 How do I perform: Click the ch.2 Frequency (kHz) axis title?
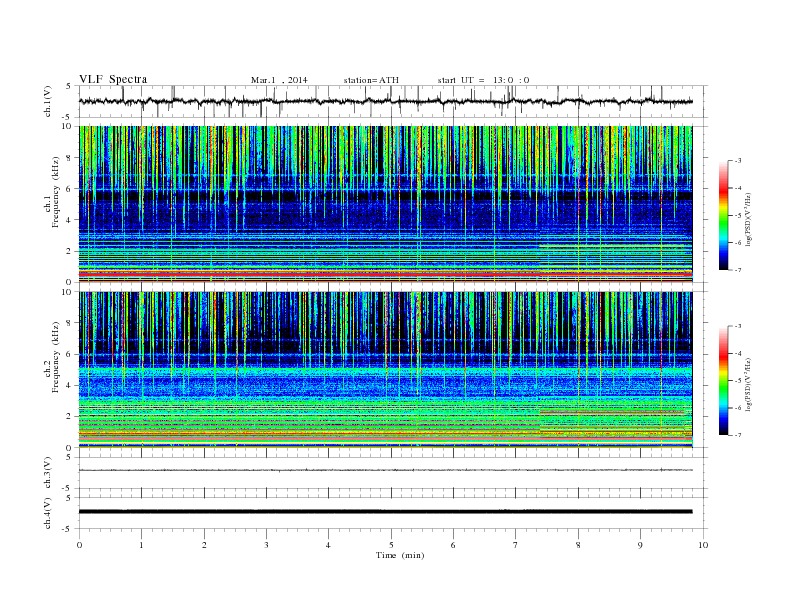pyautogui.click(x=51, y=357)
